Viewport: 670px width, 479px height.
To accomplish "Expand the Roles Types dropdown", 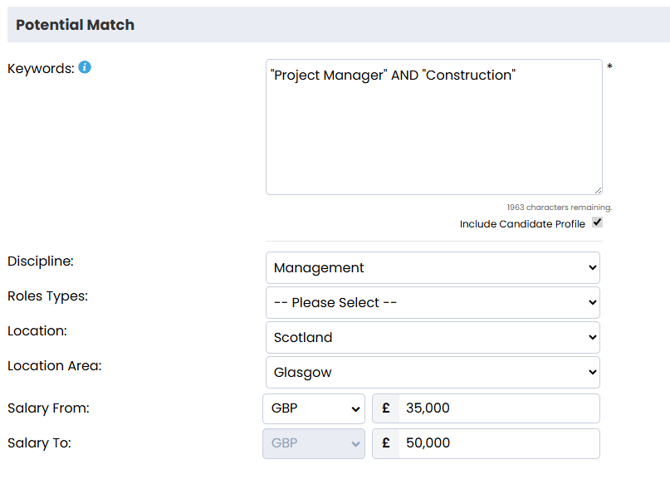I will coord(432,302).
